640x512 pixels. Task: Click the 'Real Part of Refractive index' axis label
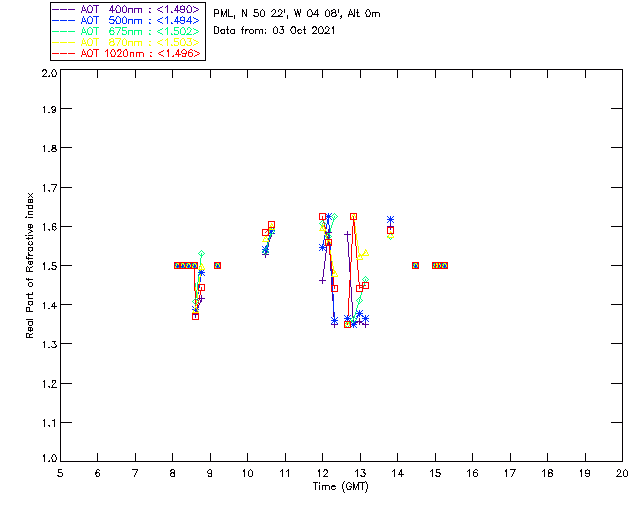(29, 265)
